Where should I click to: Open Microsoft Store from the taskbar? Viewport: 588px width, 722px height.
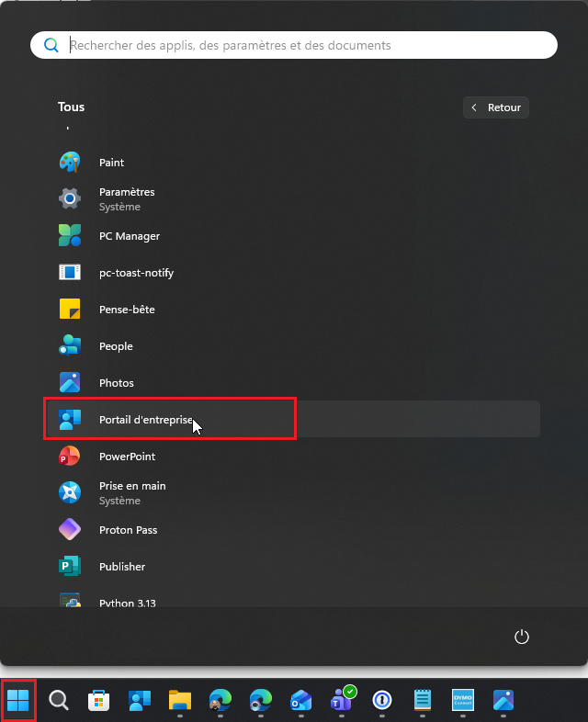[99, 701]
